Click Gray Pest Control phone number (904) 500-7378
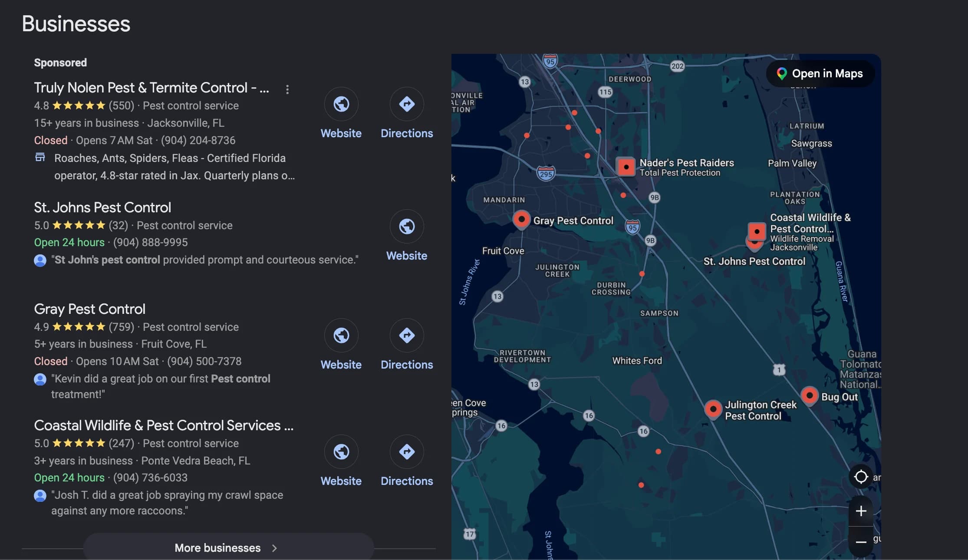Screen dimensions: 968x560 [204, 361]
